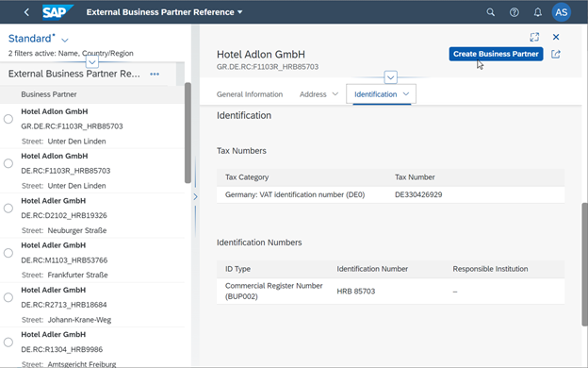
Task: Click the list pane vertical scrollbar
Action: pos(188,133)
